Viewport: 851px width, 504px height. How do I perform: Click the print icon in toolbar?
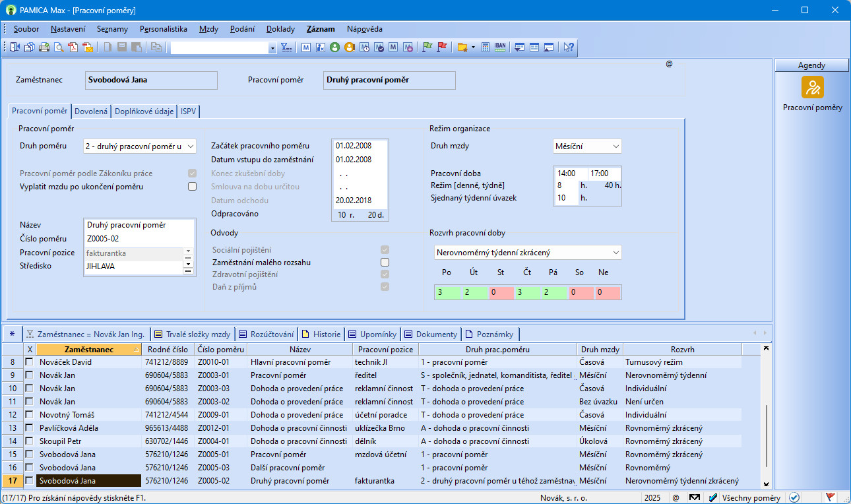[44, 47]
